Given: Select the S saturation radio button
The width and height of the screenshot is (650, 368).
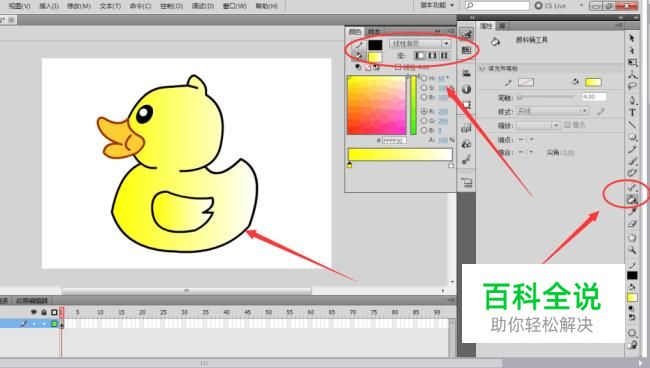Looking at the screenshot, I should point(424,88).
